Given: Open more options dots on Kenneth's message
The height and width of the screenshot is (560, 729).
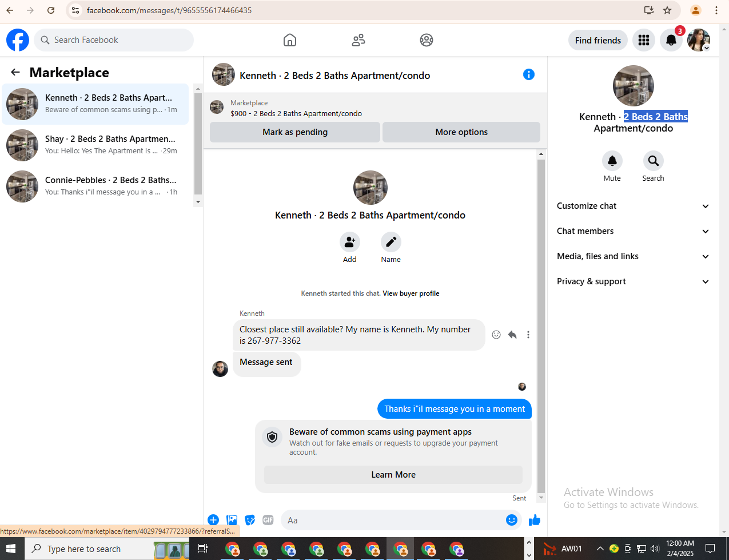Looking at the screenshot, I should pos(528,335).
